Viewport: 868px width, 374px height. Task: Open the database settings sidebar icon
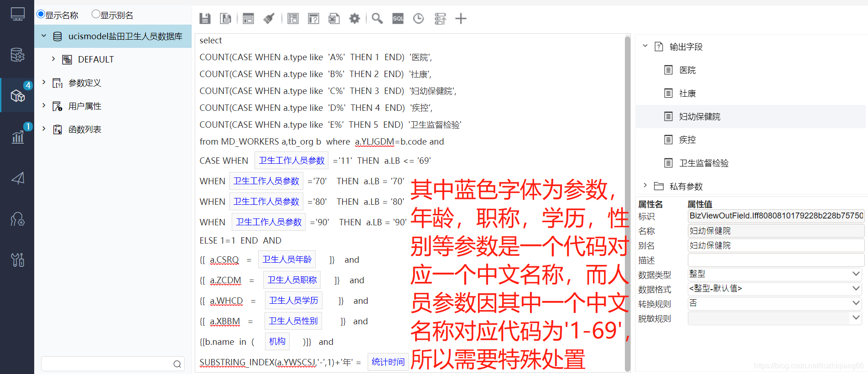coord(17,55)
